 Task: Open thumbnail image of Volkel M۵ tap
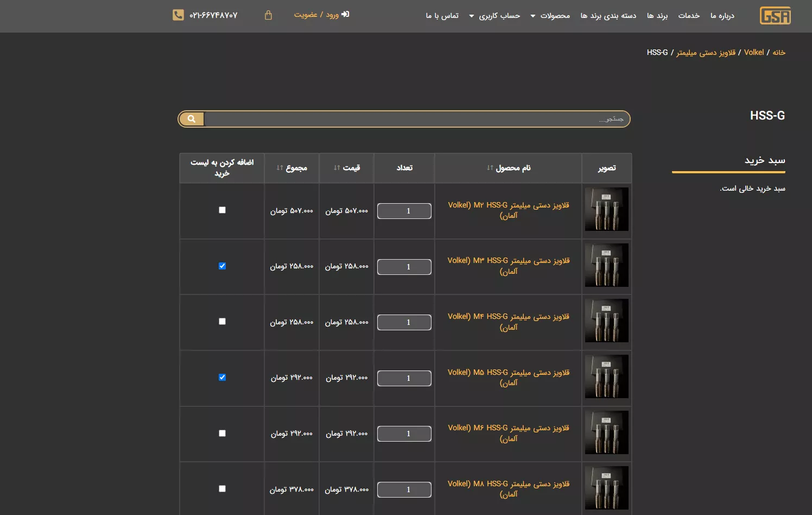[607, 376]
